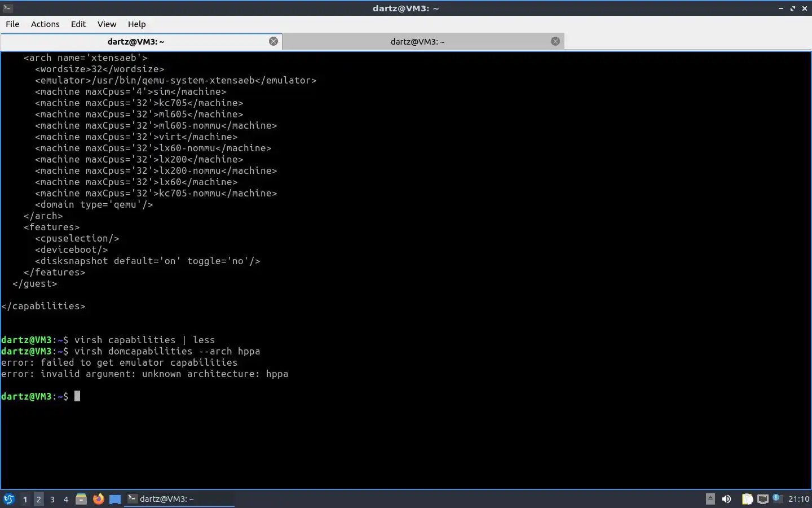Screen dimensions: 812x508
Task: Click the '</guest>' closing tag line
Action: 35,283
